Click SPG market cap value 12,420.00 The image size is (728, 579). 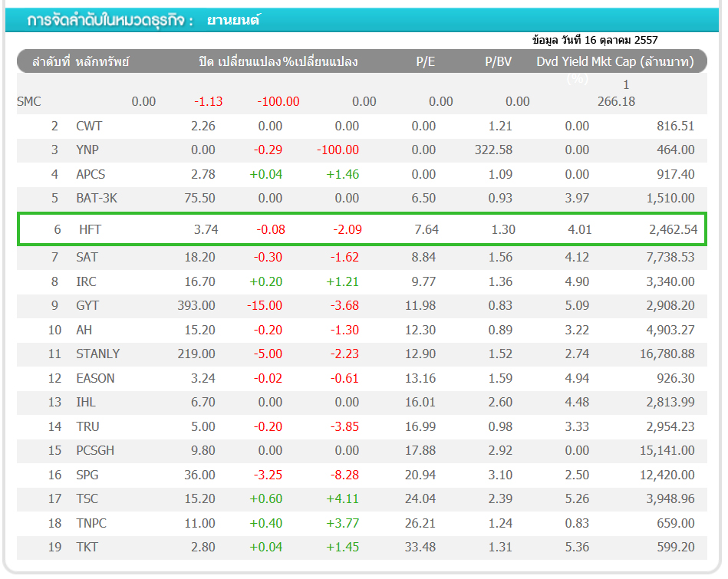coord(666,475)
